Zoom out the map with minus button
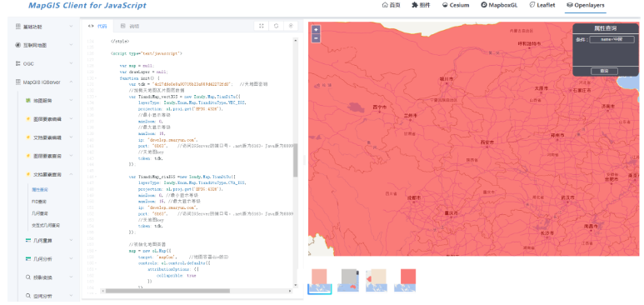 coord(316,38)
